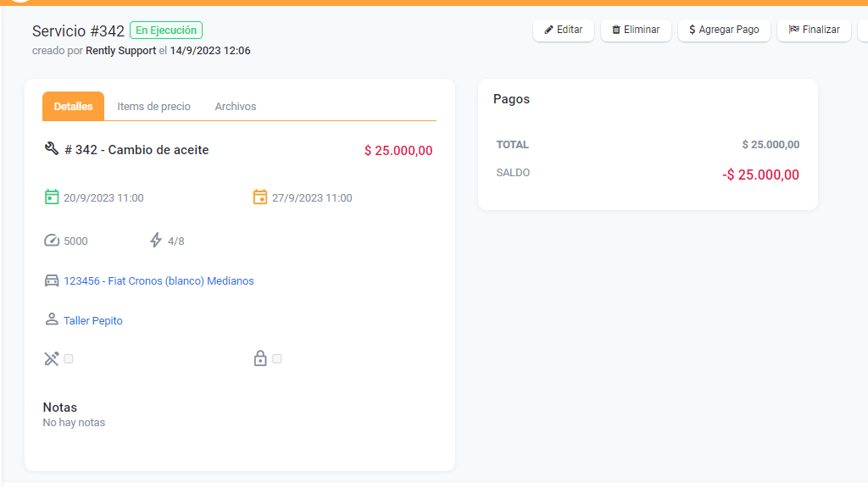Viewport: 868px width, 488px height.
Task: Click the lightning bolt icon beside 4/8
Action: click(156, 241)
